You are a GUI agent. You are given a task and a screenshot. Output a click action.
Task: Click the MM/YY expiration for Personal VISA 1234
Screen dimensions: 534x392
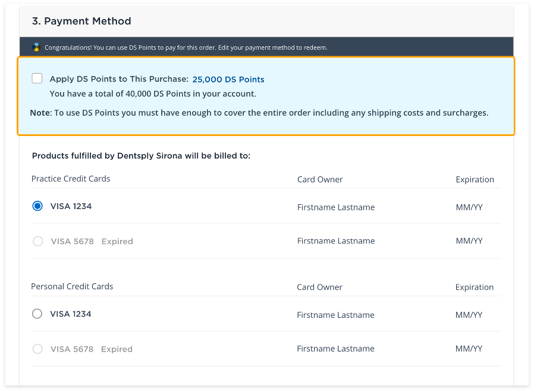[x=469, y=315]
